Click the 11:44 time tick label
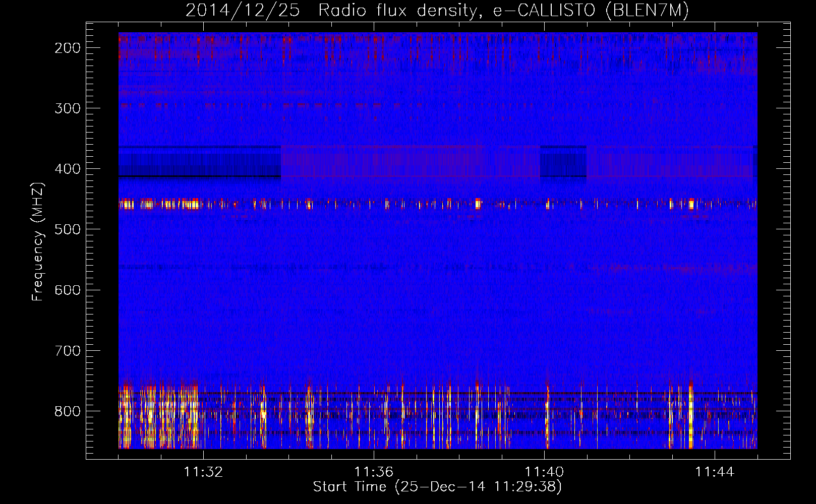Viewport: 816px width, 504px height. (x=715, y=472)
